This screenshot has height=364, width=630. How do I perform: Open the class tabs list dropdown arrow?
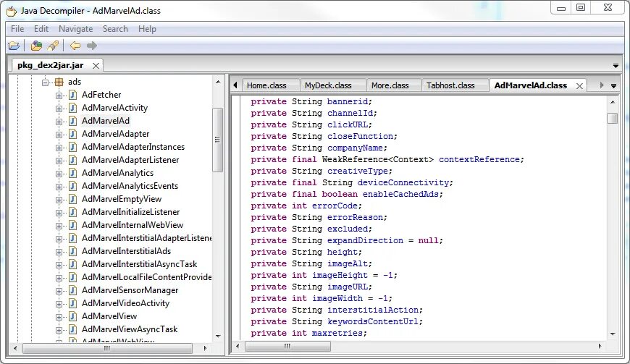coord(613,85)
